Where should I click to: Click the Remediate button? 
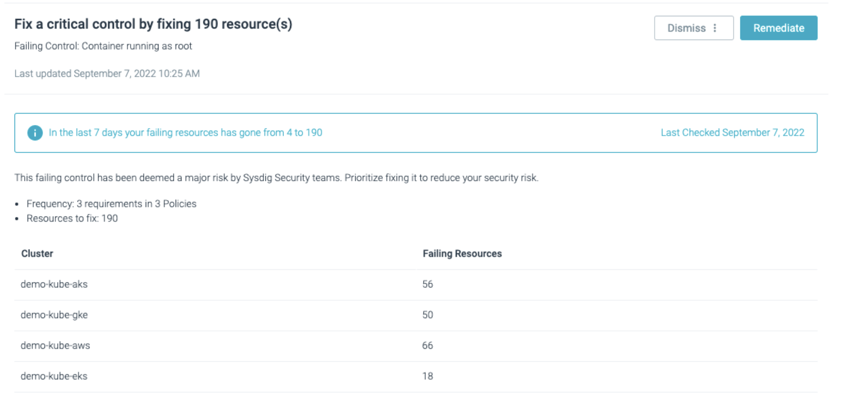[x=779, y=28]
